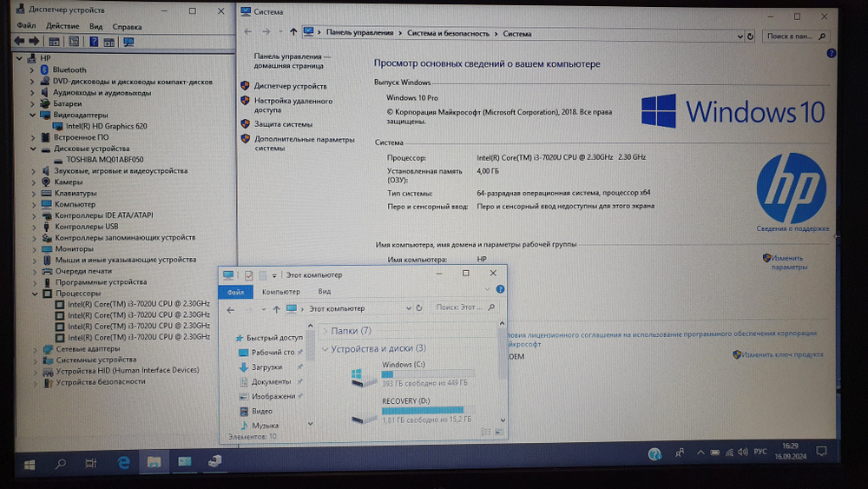Click Изменить параметры link
The width and height of the screenshot is (868, 489).
click(x=788, y=262)
